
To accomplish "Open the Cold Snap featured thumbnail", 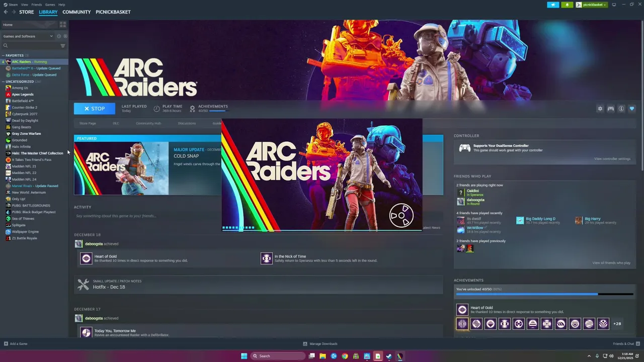I will point(121,168).
